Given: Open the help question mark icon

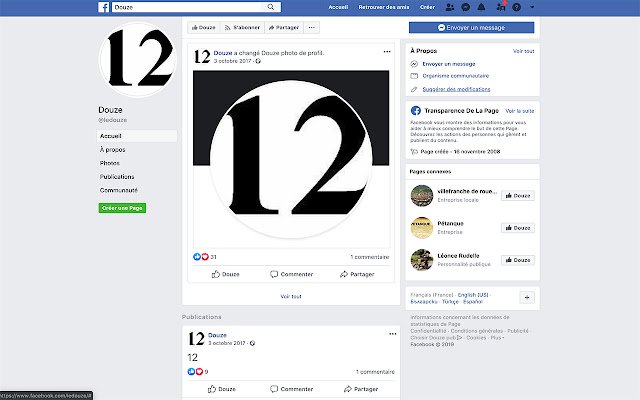Looking at the screenshot, I should (516, 7).
